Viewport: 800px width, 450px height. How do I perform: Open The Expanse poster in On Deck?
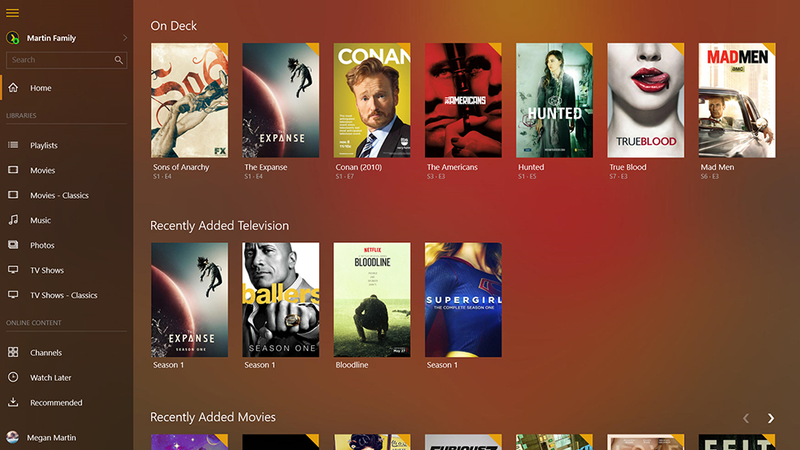click(x=281, y=100)
